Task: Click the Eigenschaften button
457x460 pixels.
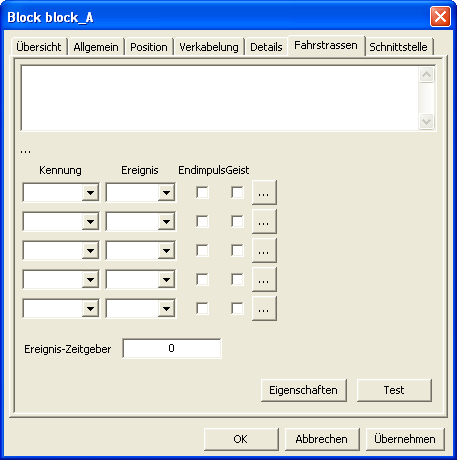Action: point(304,390)
